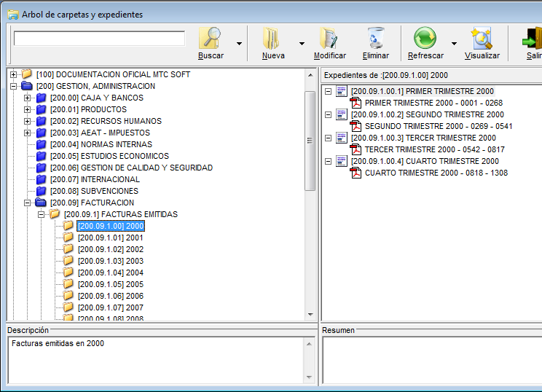The width and height of the screenshot is (542, 392).
Task: Click the search text input field
Action: [x=99, y=39]
